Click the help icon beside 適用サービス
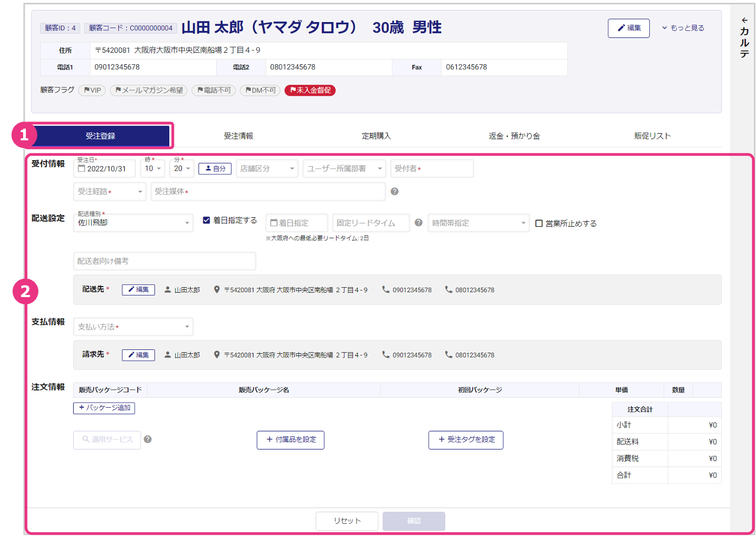This screenshot has width=756, height=537. coord(147,439)
